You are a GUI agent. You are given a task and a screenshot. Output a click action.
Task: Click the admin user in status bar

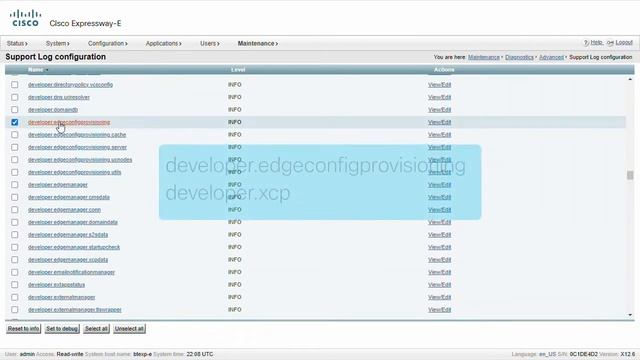[27, 354]
